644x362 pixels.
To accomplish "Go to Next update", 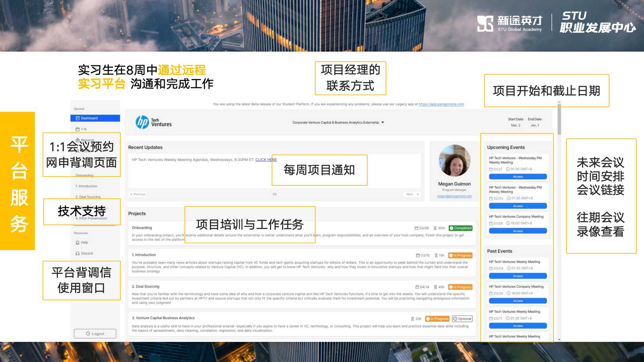I will tap(412, 194).
